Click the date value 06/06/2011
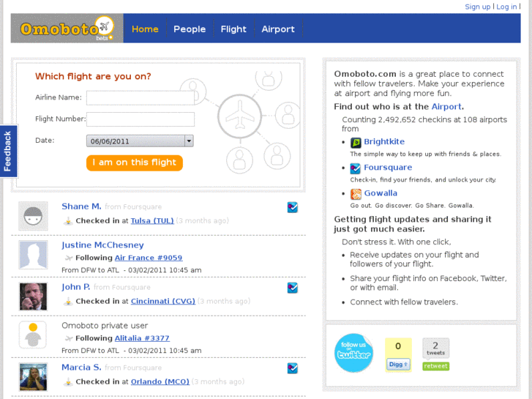The width and height of the screenshot is (532, 399). point(110,141)
